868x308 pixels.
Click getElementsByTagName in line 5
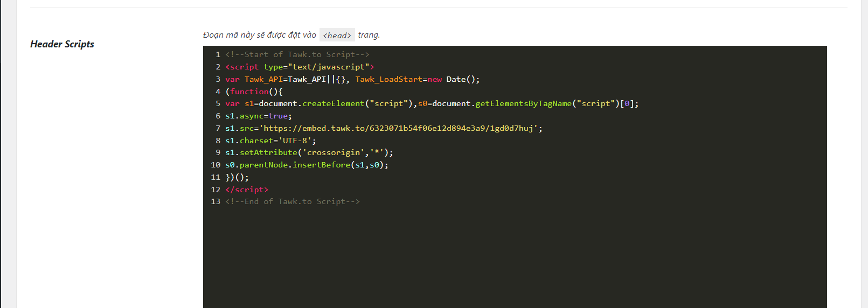[523, 103]
